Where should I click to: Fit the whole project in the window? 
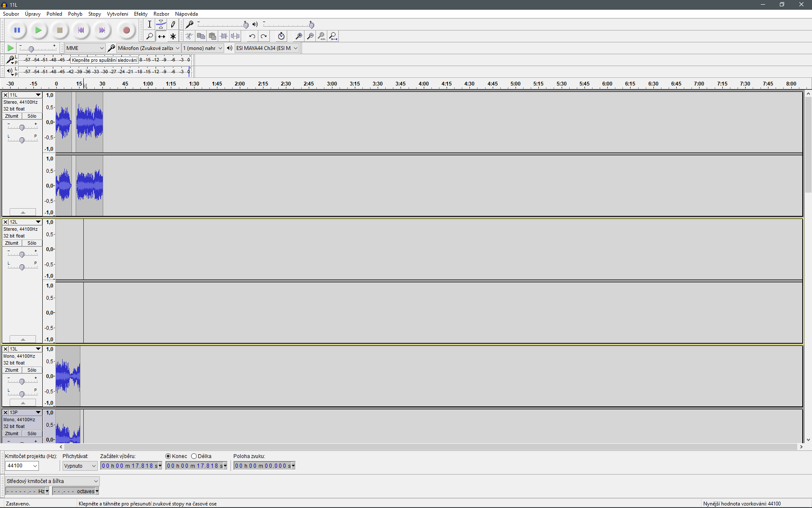point(333,36)
